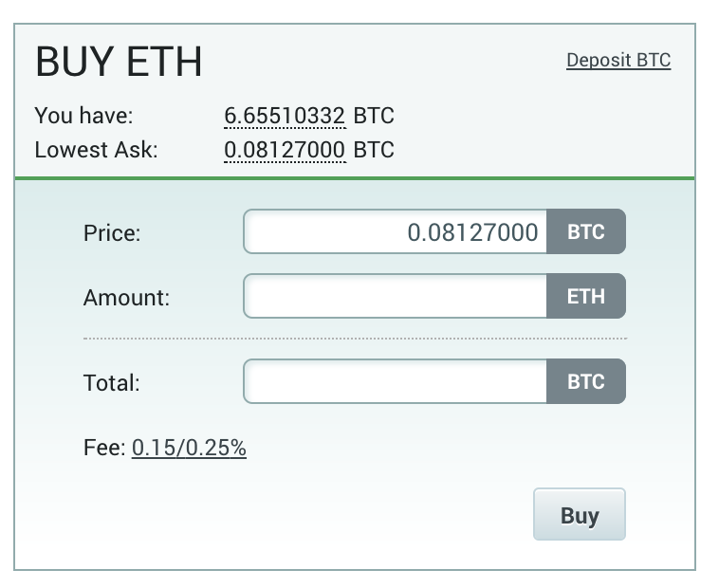Open the 0.15/0.25% fee link
Screen dimensions: 719x588
[x=189, y=448]
